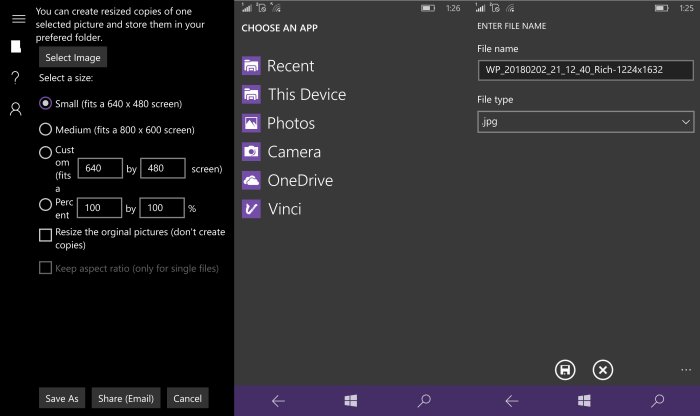Tap search icon in Choose an App screen

(424, 401)
